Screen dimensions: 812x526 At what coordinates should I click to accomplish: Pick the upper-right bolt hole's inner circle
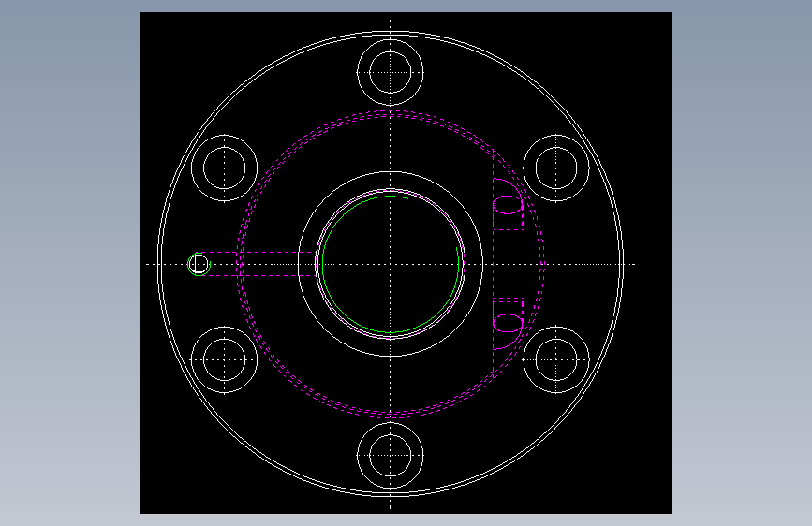click(556, 168)
